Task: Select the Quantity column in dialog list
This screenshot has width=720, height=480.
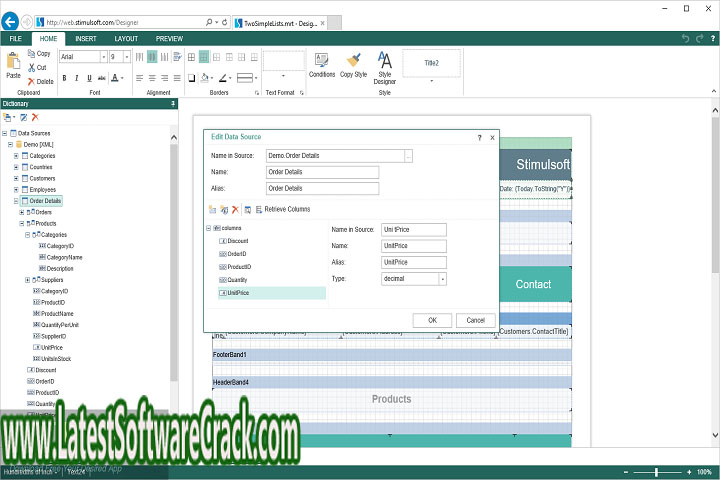Action: [233, 280]
